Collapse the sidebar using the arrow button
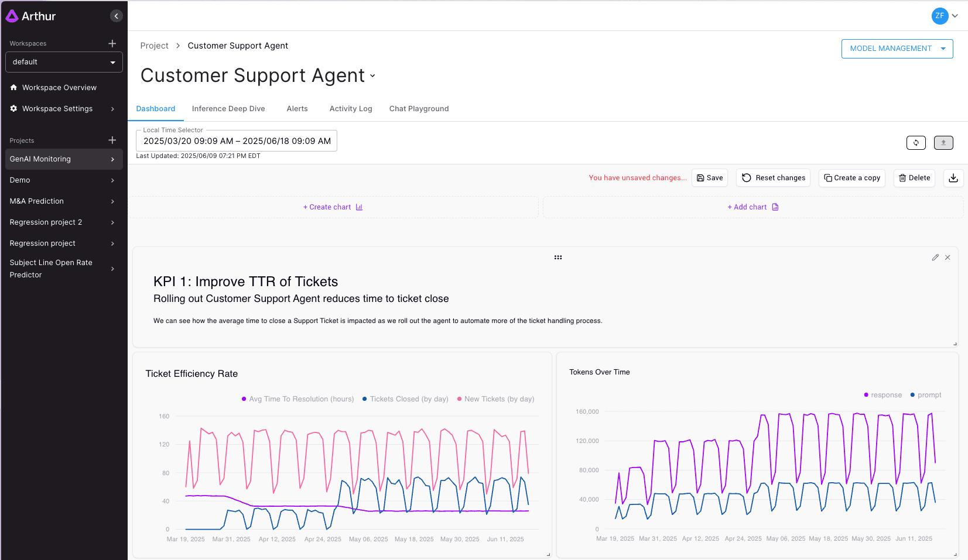The width and height of the screenshot is (968, 560). tap(116, 15)
